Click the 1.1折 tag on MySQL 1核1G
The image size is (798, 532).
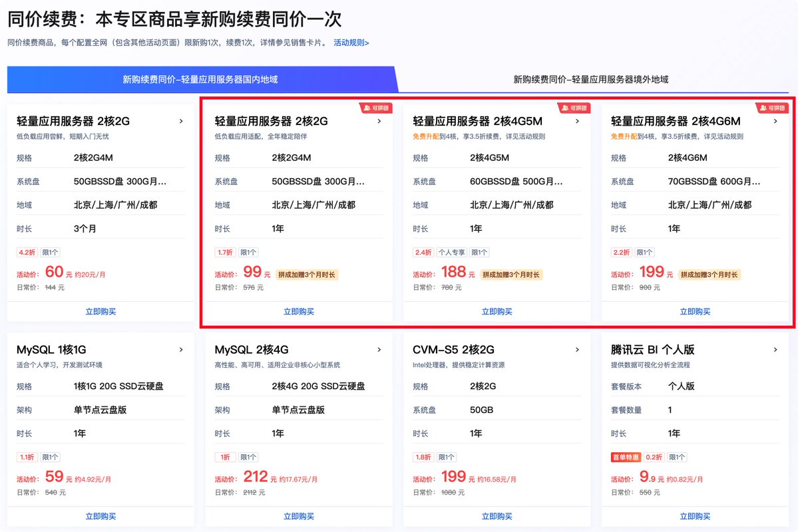click(x=27, y=458)
